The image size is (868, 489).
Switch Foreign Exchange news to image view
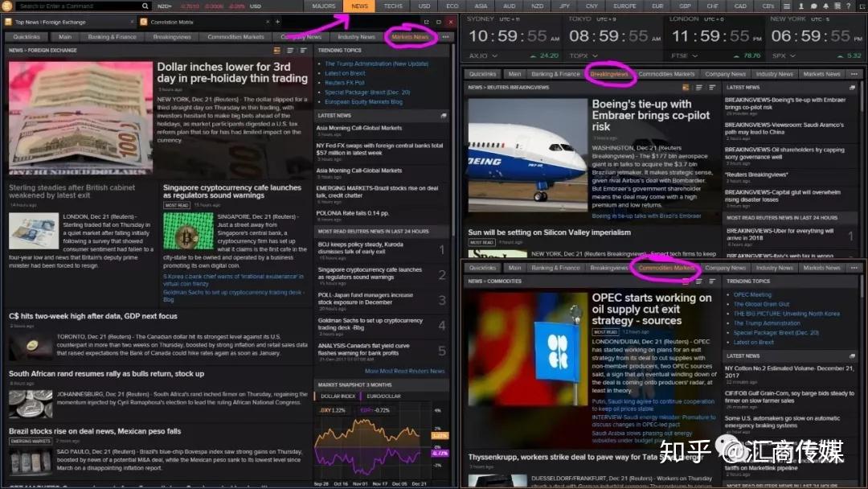coord(276,51)
